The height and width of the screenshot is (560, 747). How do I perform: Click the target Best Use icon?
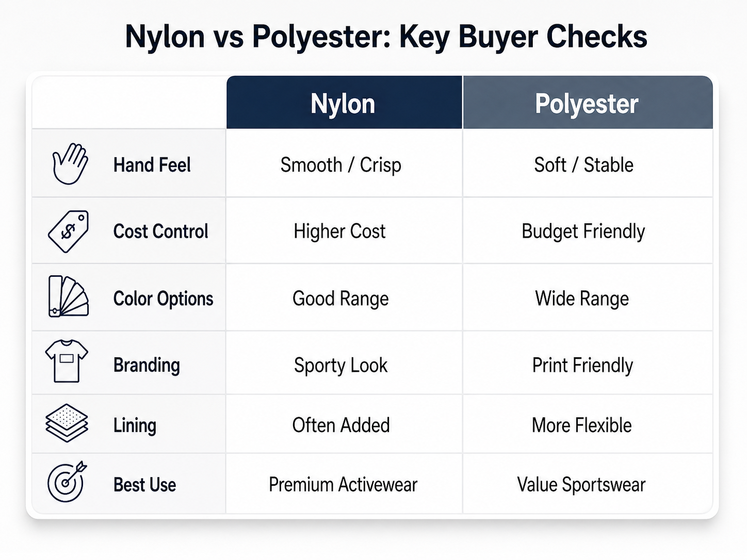pyautogui.click(x=67, y=482)
